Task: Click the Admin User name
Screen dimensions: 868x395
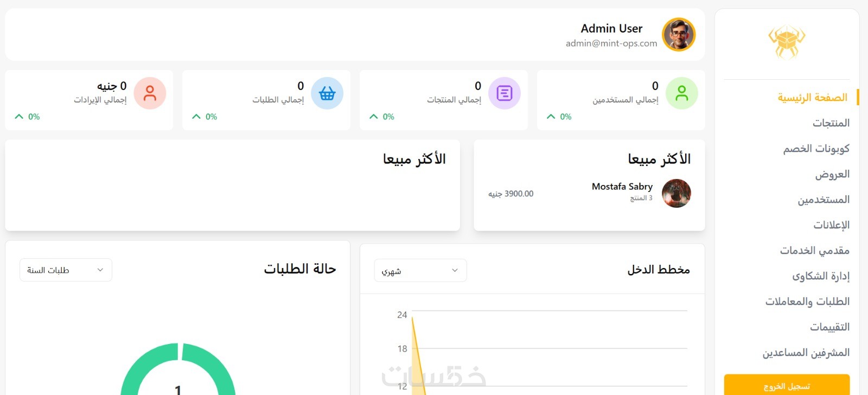Action: click(611, 28)
